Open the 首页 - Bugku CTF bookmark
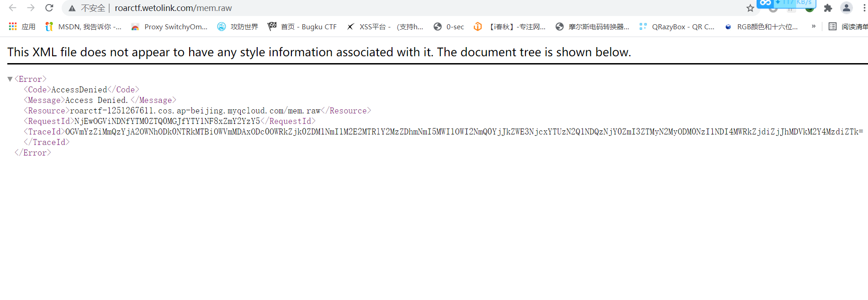This screenshot has width=868, height=300. coord(302,27)
